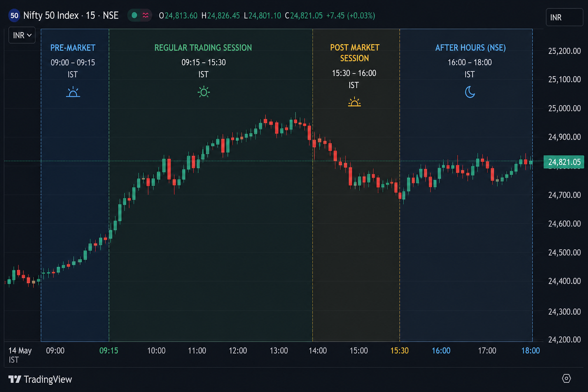Click the 24,700.00 price axis label

[564, 195]
